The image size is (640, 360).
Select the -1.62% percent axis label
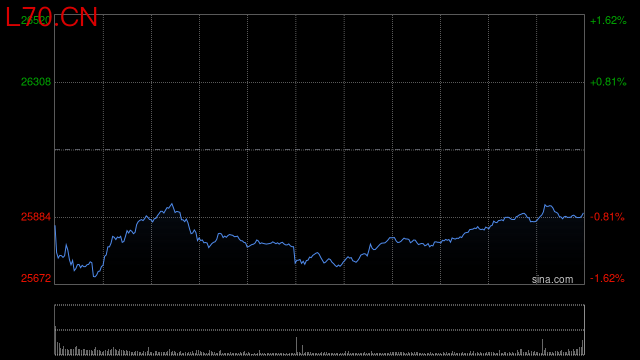tap(607, 278)
